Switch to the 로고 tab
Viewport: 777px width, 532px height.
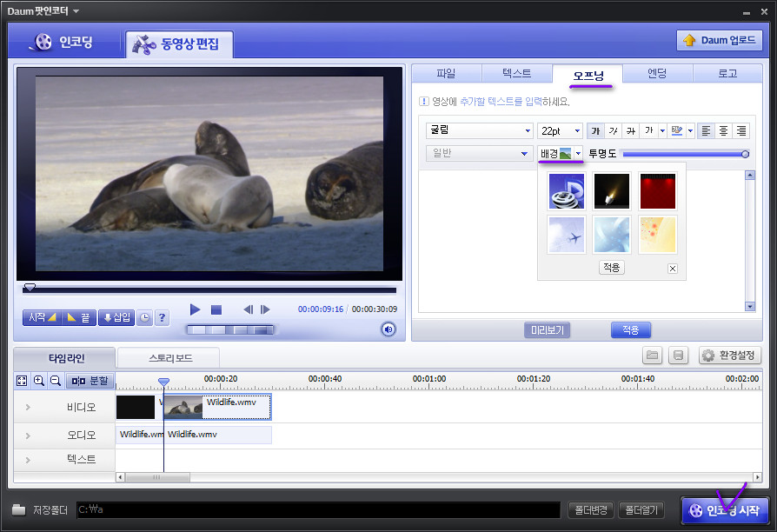pos(727,74)
